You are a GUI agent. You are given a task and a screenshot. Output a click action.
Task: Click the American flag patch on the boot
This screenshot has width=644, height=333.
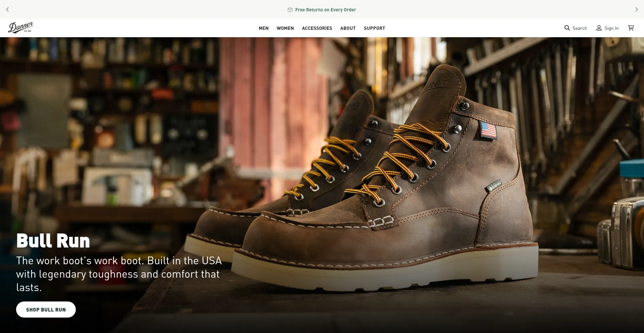[488, 130]
